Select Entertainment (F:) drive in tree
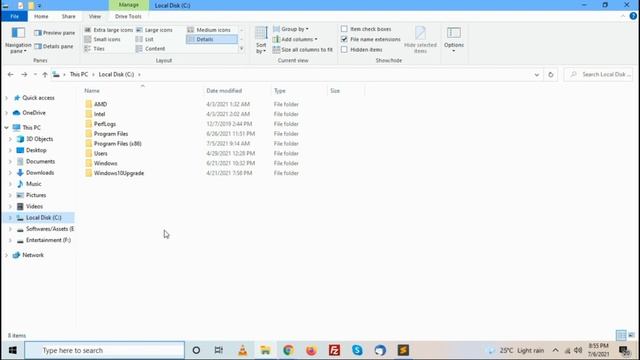Screen dimensions: 640x360 pos(48,240)
